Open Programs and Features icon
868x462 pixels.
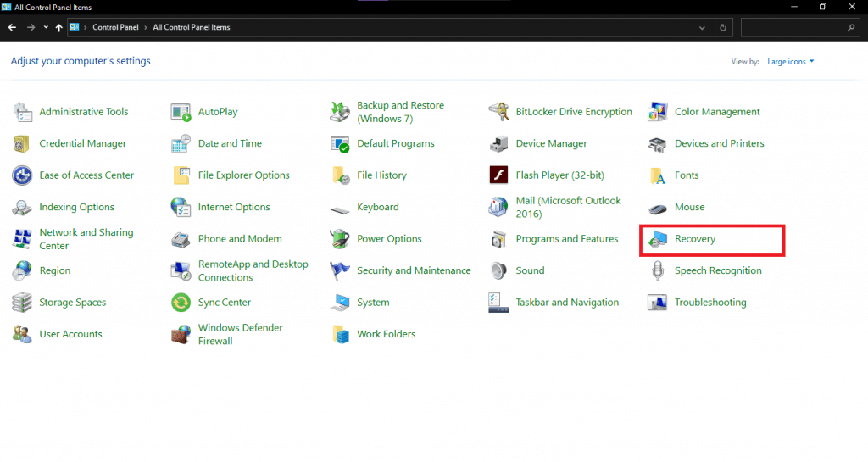click(498, 239)
